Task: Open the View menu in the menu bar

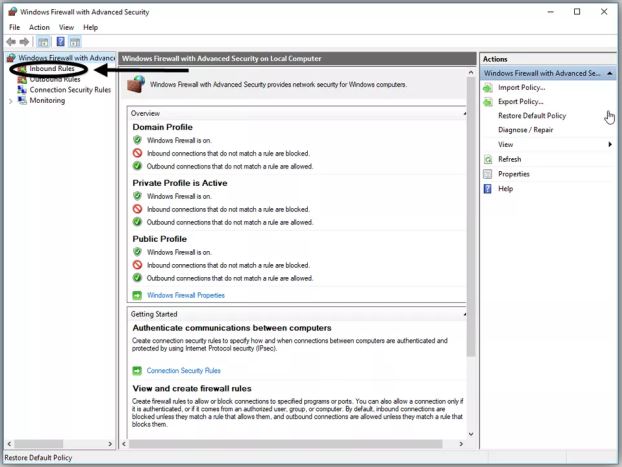Action: coord(66,27)
